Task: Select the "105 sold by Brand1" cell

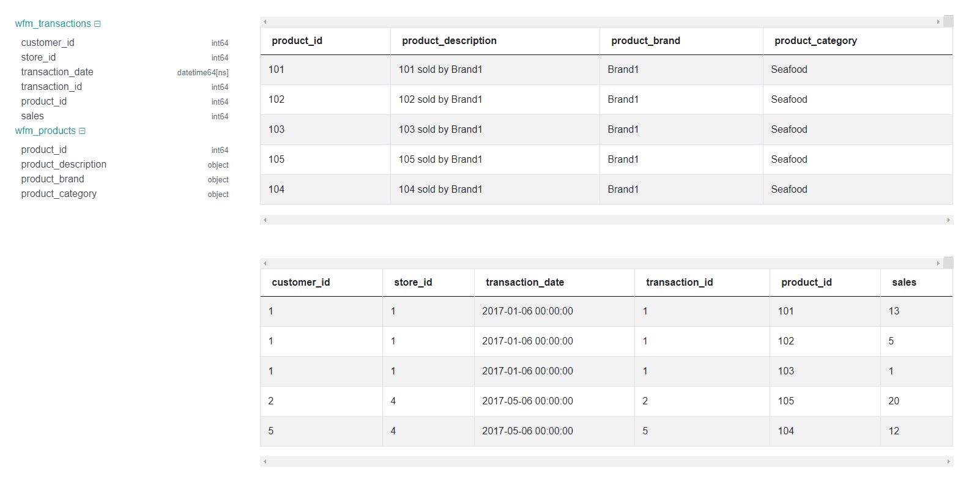Action: coord(440,160)
